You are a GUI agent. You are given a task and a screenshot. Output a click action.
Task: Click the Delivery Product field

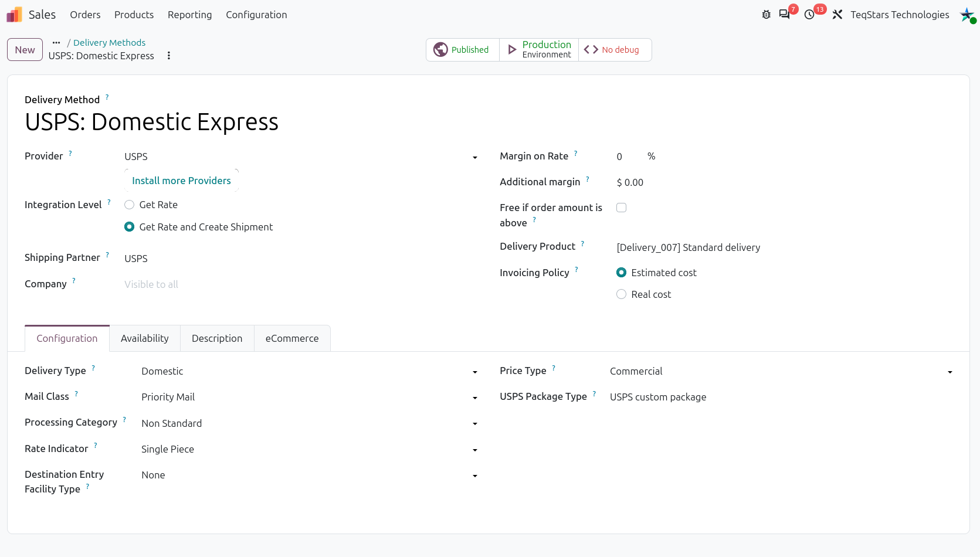click(x=784, y=247)
